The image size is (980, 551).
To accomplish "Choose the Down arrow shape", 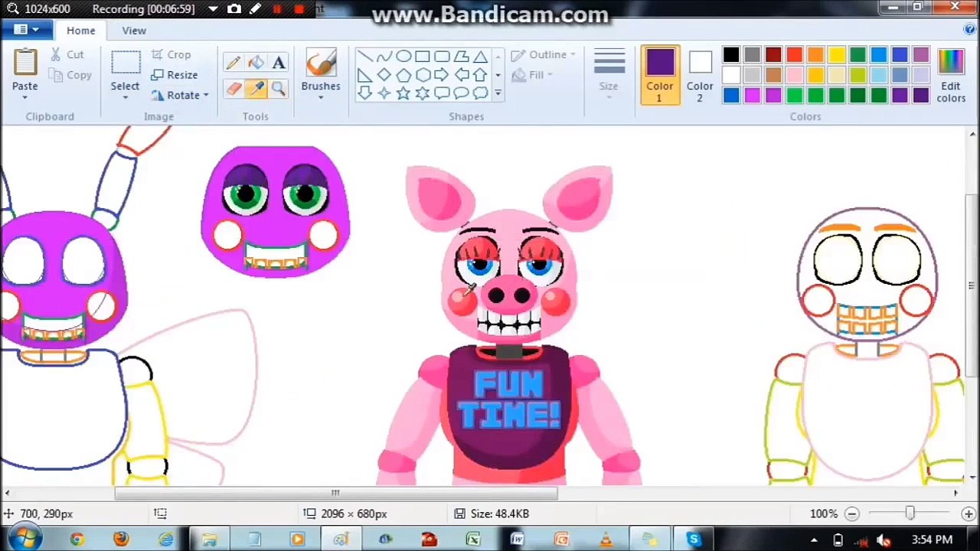I will click(364, 93).
